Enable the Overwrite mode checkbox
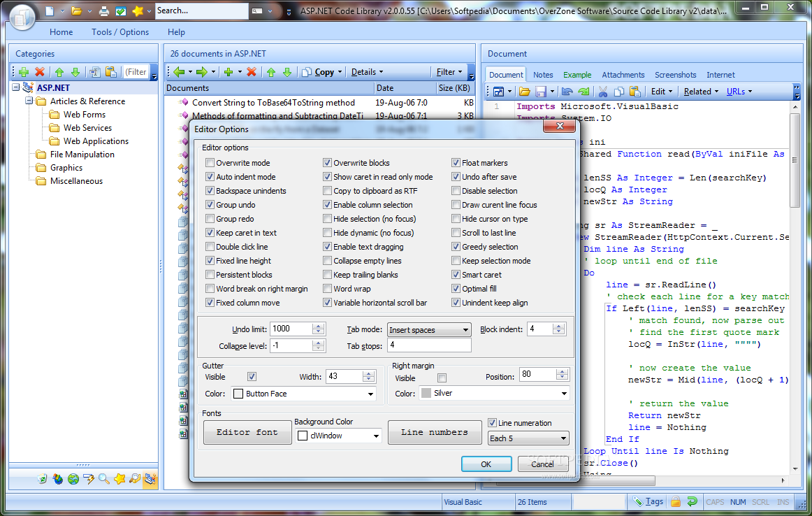The width and height of the screenshot is (812, 516). click(210, 163)
